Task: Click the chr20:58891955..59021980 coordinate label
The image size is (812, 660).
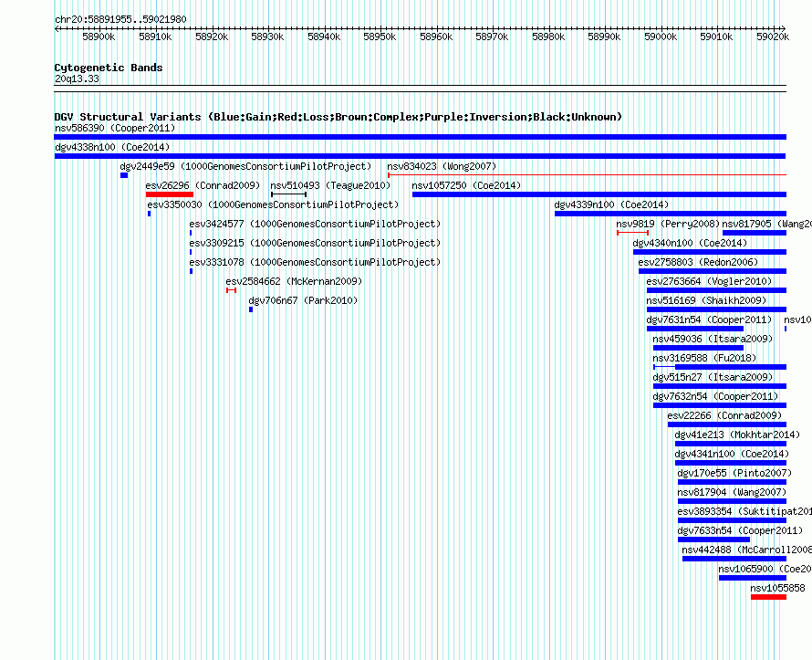Action: coord(120,19)
